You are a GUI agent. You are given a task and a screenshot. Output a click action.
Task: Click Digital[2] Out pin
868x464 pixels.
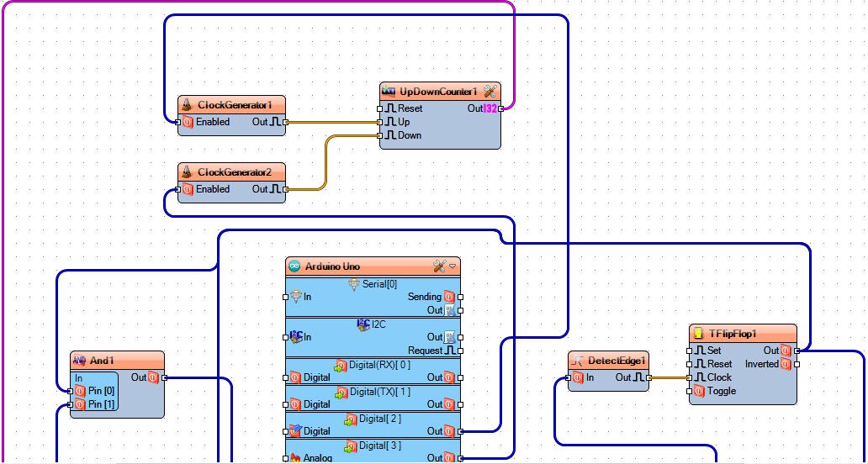click(x=461, y=431)
